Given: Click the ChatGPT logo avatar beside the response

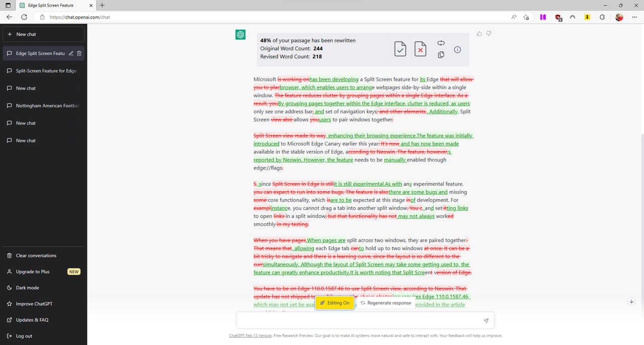Looking at the screenshot, I should (x=240, y=35).
